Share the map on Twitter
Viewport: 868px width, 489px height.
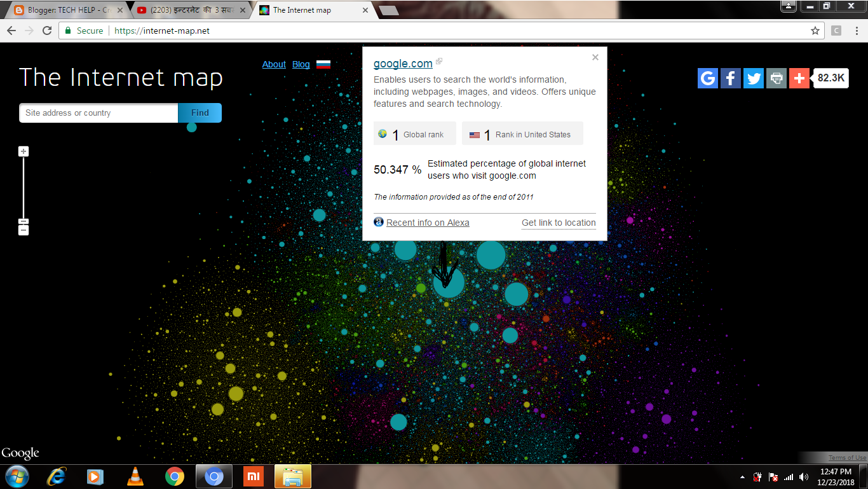754,78
